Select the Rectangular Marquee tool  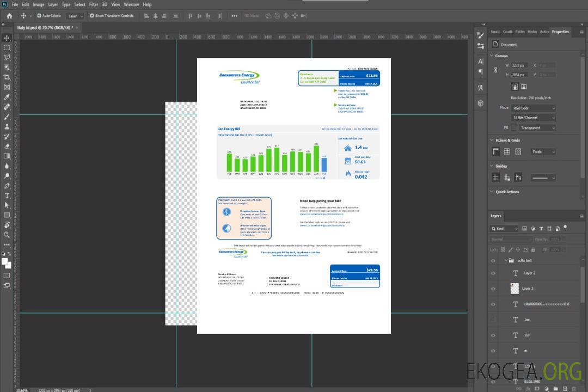7,47
